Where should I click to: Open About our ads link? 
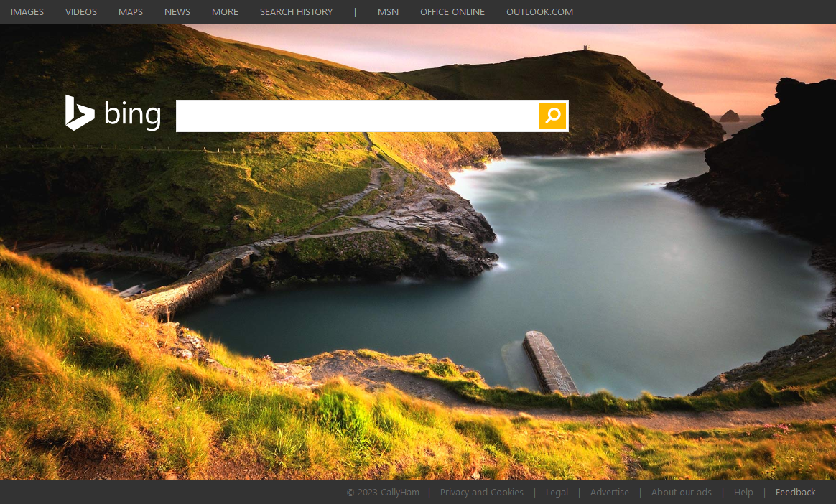(682, 493)
